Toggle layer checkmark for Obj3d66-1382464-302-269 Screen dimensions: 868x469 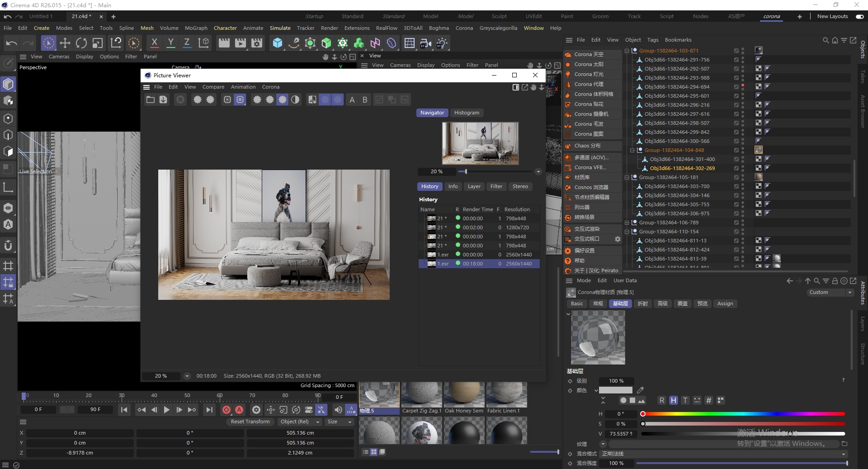click(736, 168)
